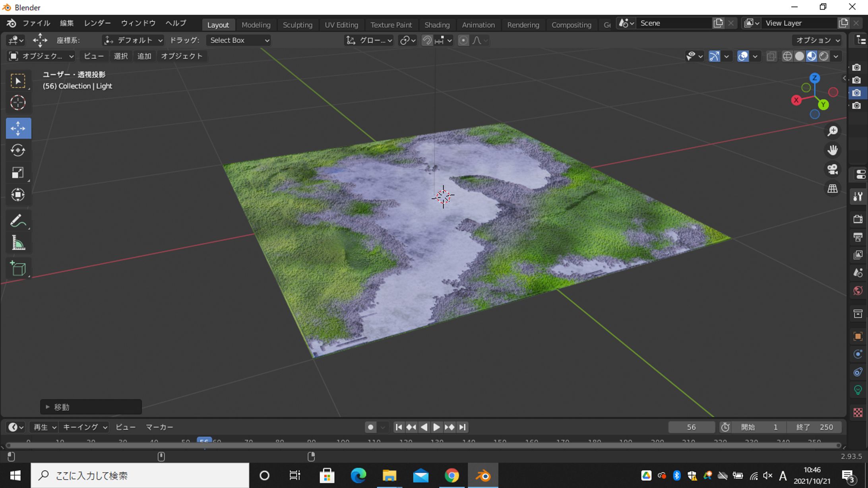The height and width of the screenshot is (488, 868).
Task: Jump to next keyframe
Action: coord(449,427)
